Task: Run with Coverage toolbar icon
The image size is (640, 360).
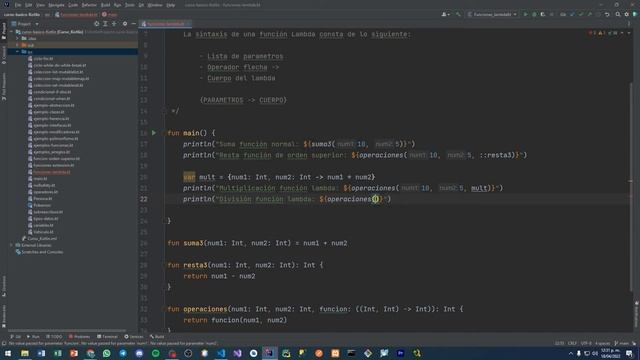Action: pyautogui.click(x=543, y=14)
